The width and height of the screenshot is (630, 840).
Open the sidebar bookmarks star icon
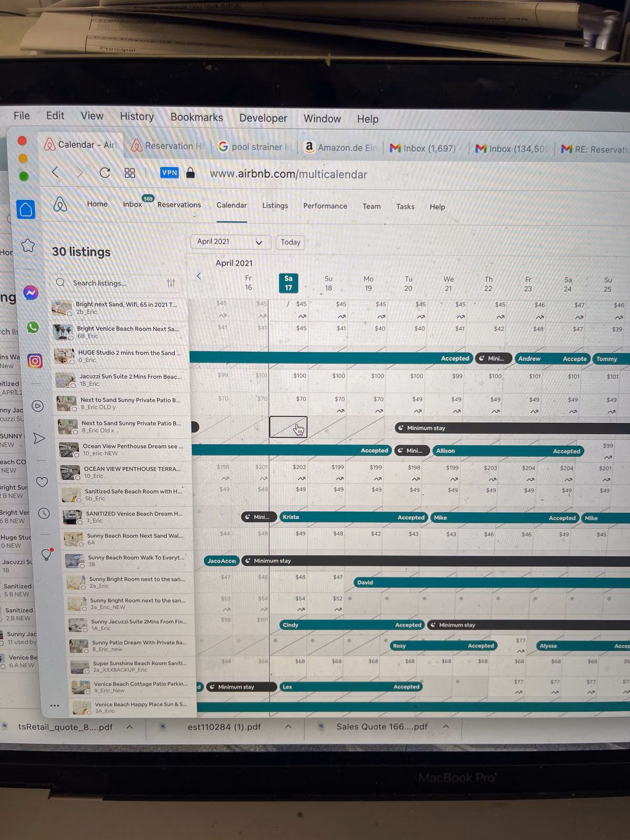click(28, 245)
